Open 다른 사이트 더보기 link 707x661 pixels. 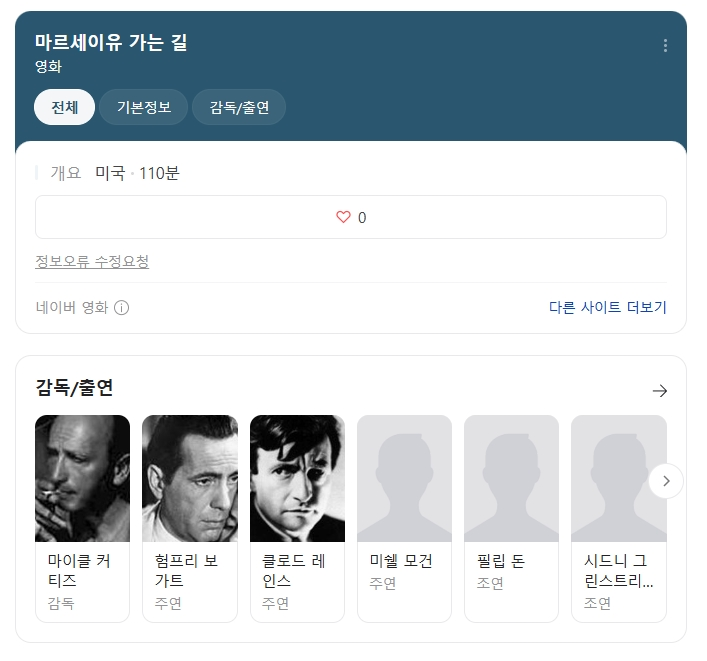tap(607, 307)
